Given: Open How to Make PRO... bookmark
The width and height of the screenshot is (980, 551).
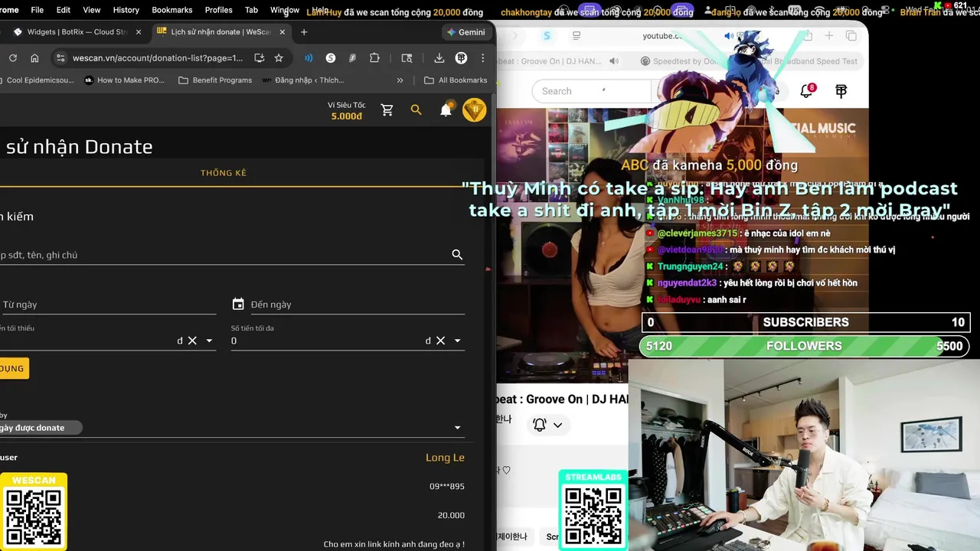Looking at the screenshot, I should (124, 80).
